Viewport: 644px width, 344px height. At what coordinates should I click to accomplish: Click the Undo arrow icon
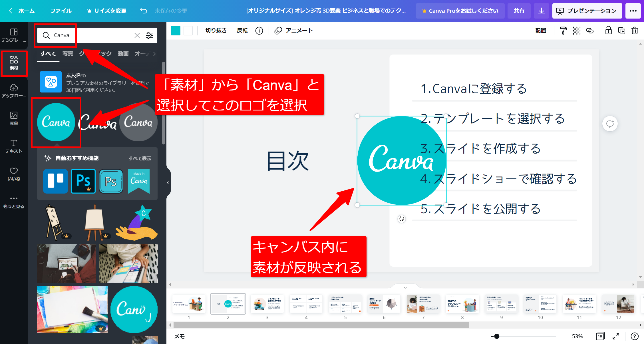(144, 11)
